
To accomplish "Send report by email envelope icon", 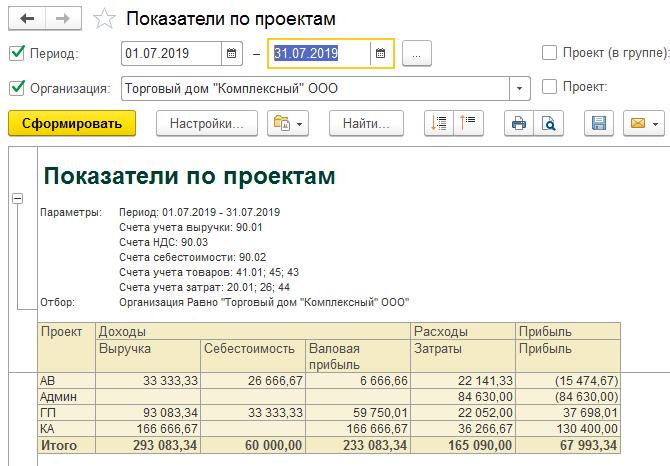I will (x=638, y=123).
